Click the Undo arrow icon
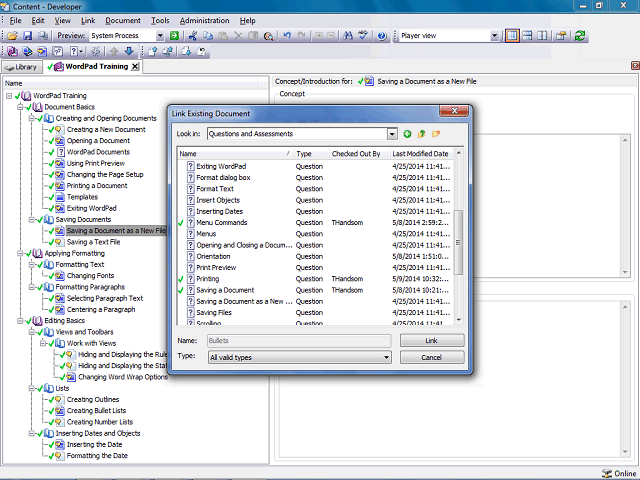640x480 pixels. (x=287, y=36)
